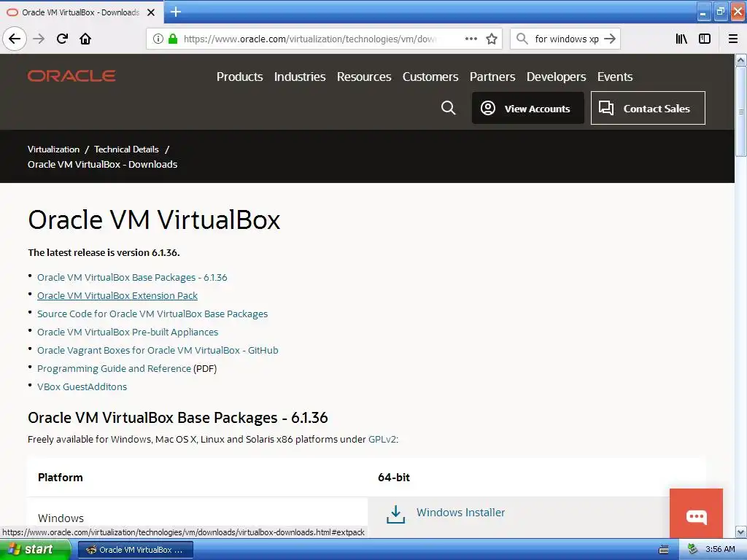Open the red chat widget button
This screenshot has height=560, width=747.
point(696,513)
